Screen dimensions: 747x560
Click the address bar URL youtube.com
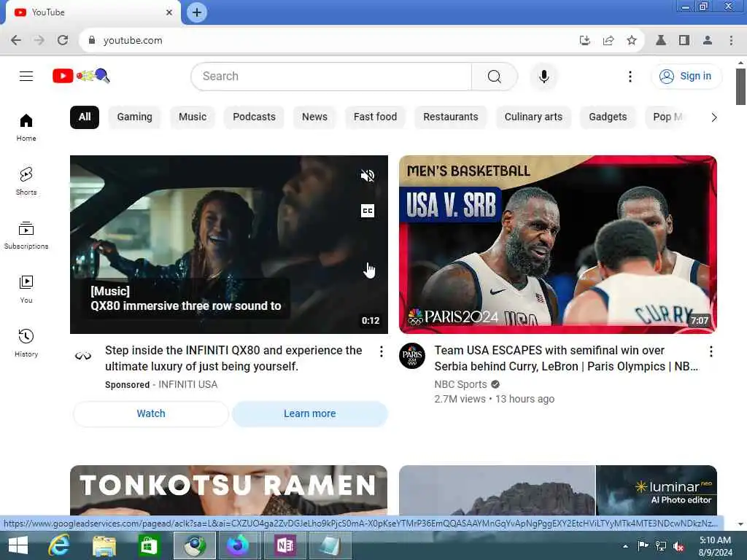(133, 41)
